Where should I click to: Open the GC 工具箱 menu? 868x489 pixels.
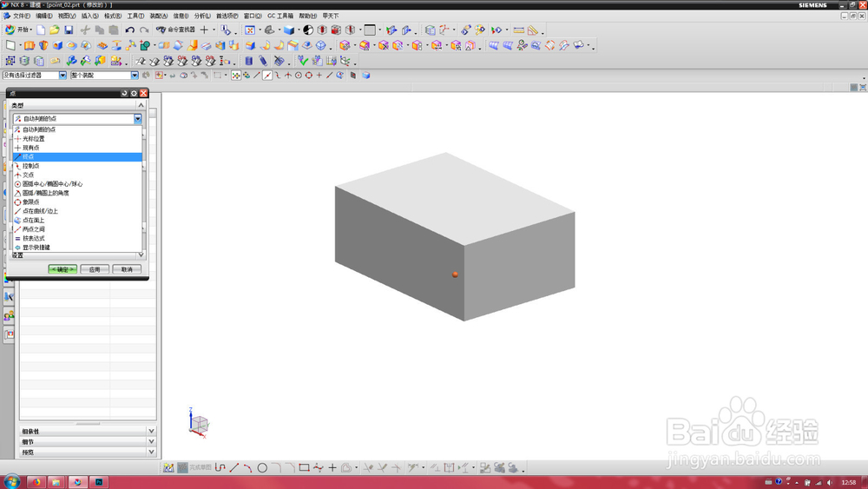pyautogui.click(x=280, y=16)
